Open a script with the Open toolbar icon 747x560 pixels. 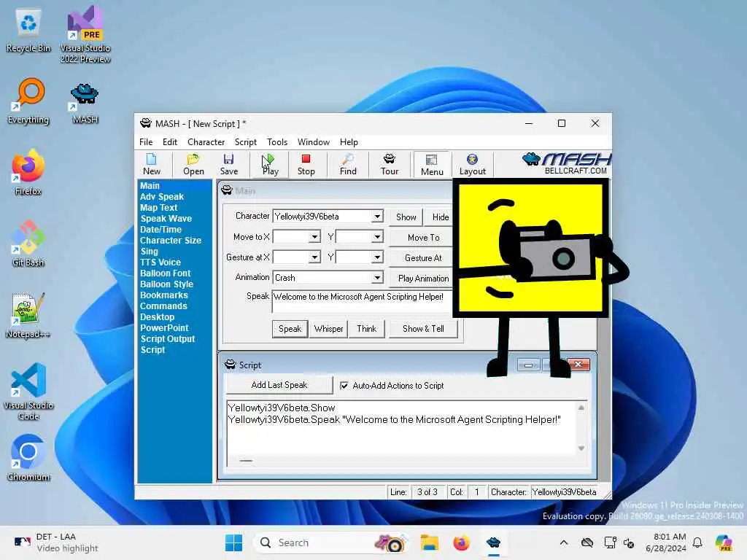click(x=193, y=165)
